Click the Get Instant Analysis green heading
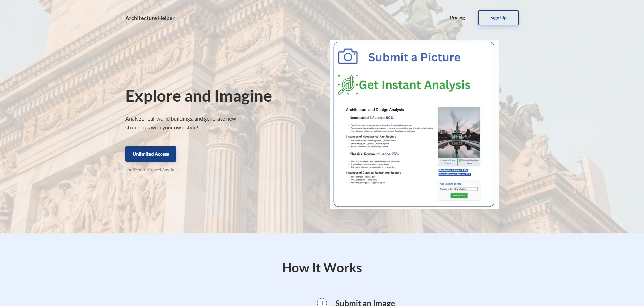Image resolution: width=644 pixels, height=306 pixels. (x=414, y=85)
